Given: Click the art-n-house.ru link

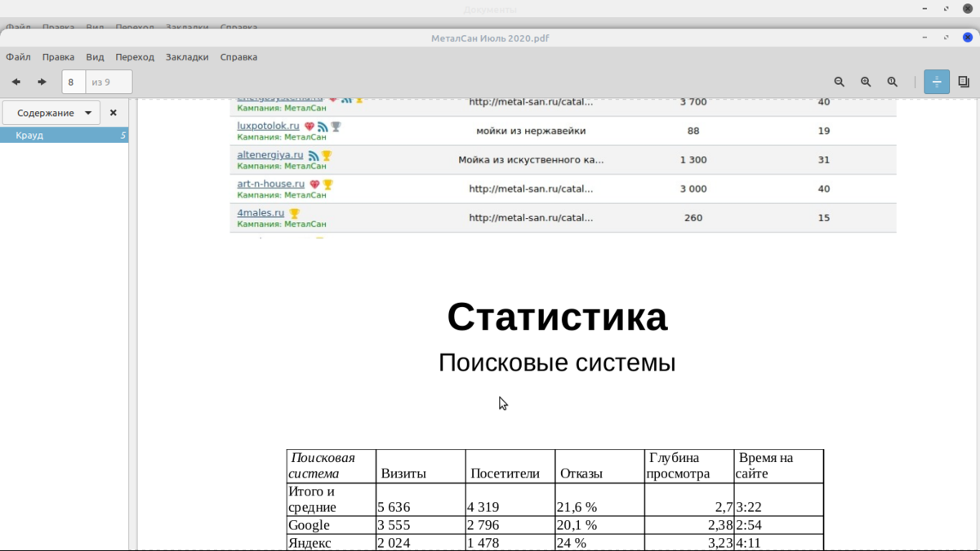Looking at the screenshot, I should click(x=271, y=184).
